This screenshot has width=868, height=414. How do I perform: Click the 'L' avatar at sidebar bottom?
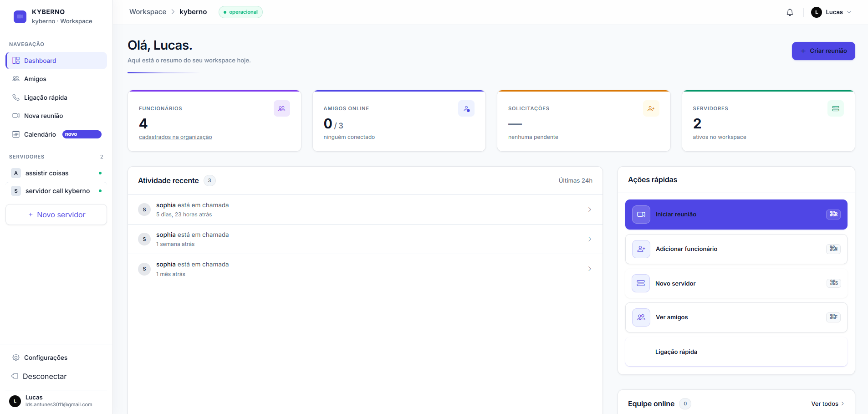[15, 401]
